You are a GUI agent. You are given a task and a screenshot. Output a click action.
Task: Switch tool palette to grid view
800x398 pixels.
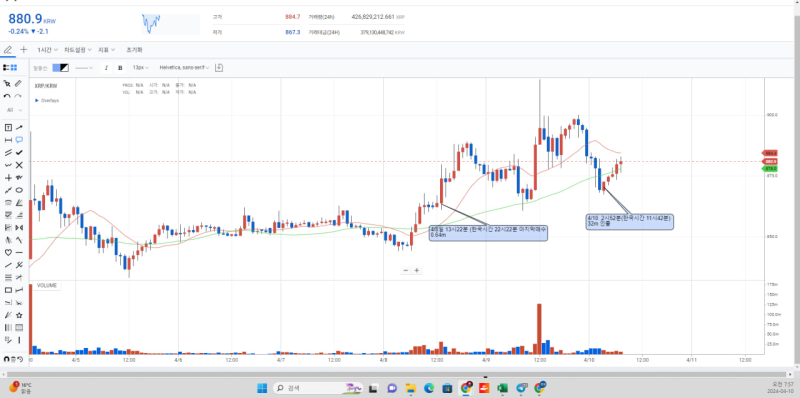coord(13,67)
